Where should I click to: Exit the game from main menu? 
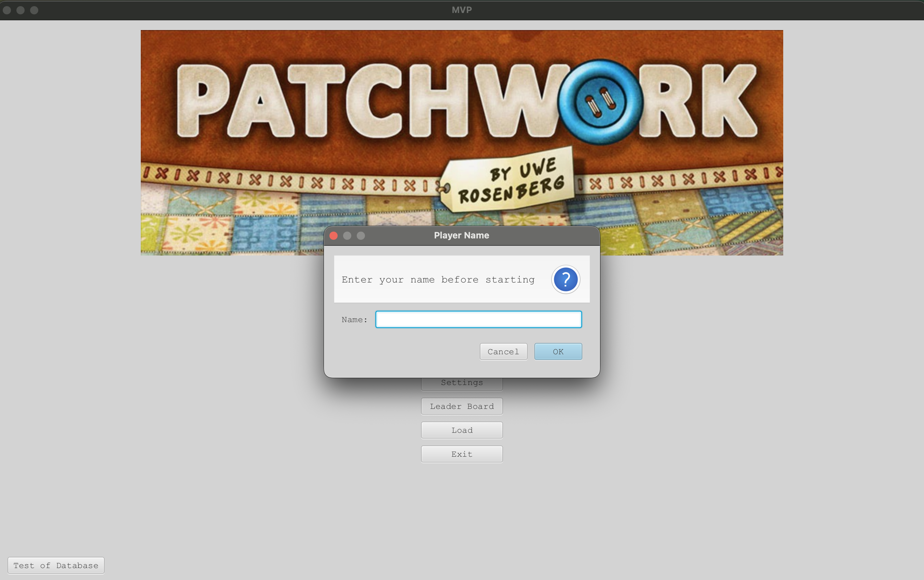[462, 454]
